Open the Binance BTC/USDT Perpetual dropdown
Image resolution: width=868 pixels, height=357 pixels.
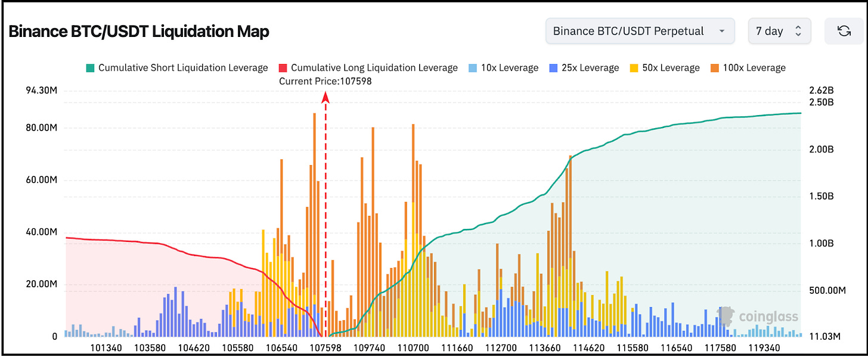click(x=639, y=31)
